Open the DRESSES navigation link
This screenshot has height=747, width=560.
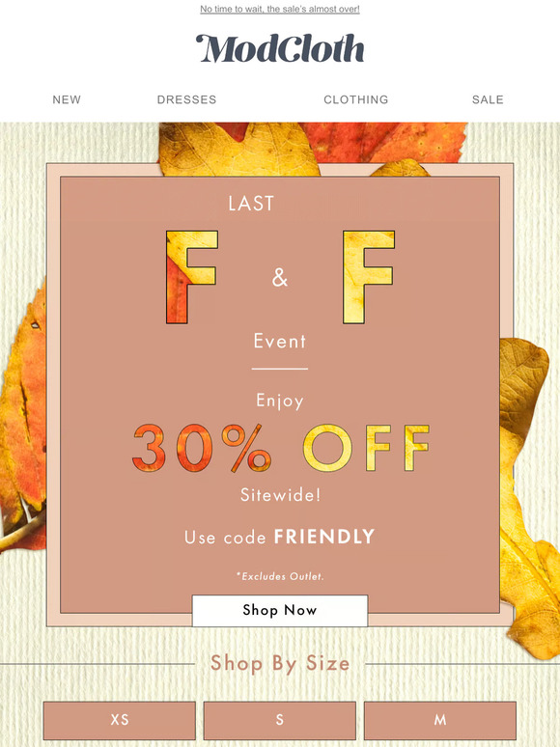186,99
